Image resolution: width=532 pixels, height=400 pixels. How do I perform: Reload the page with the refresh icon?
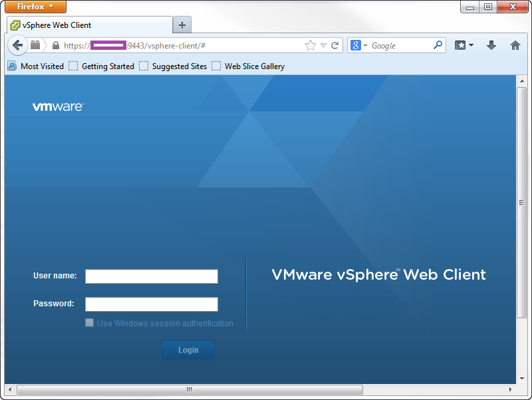tap(335, 45)
